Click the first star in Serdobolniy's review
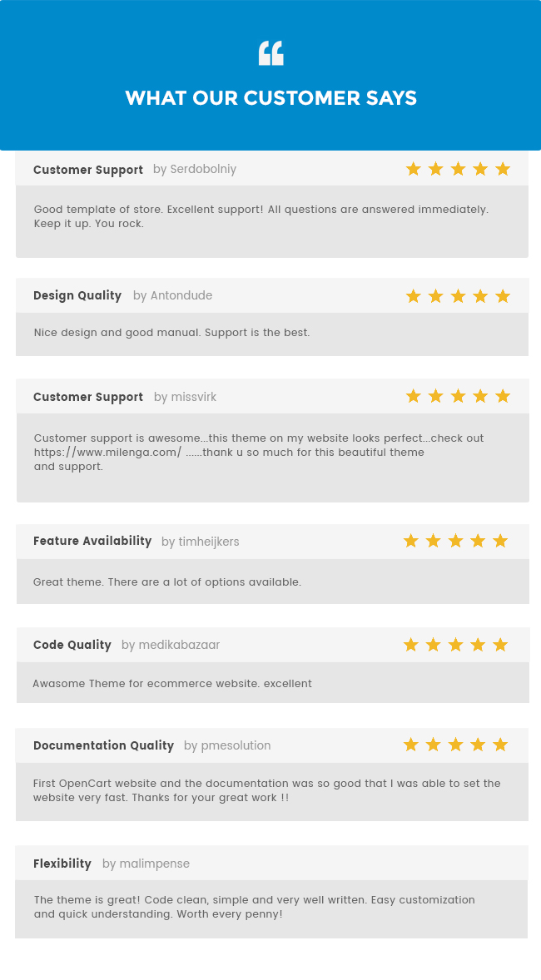541x980 pixels. [414, 170]
